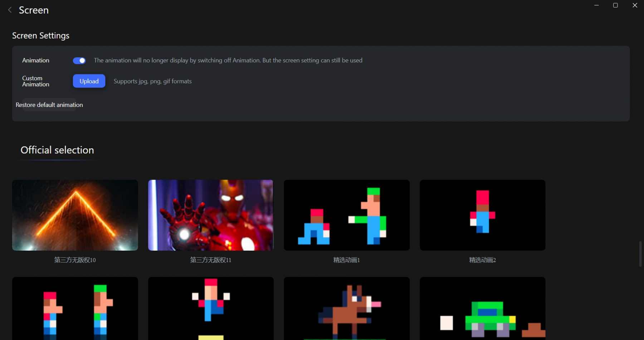Image resolution: width=644 pixels, height=340 pixels.
Task: Choose the green pixel car animation thumbnail
Action: click(483, 309)
